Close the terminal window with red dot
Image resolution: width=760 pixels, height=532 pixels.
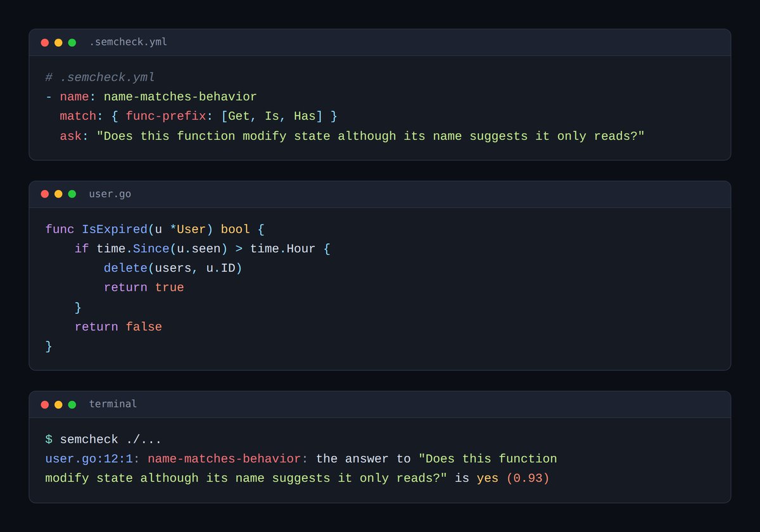click(45, 404)
